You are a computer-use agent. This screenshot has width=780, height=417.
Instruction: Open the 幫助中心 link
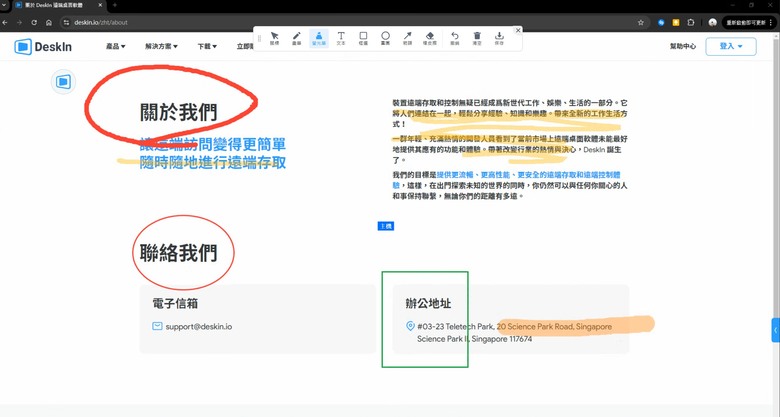[683, 46]
